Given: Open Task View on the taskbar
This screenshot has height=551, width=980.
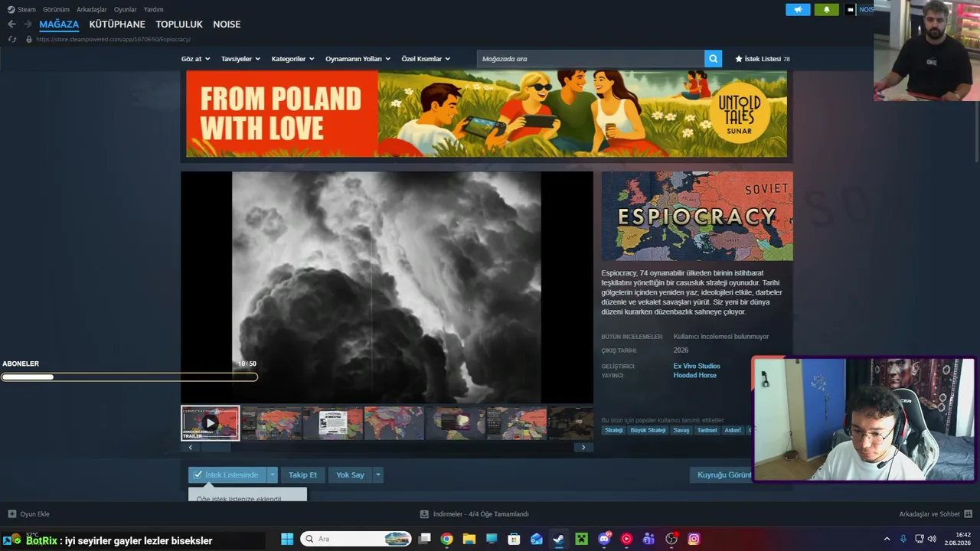Looking at the screenshot, I should [424, 539].
